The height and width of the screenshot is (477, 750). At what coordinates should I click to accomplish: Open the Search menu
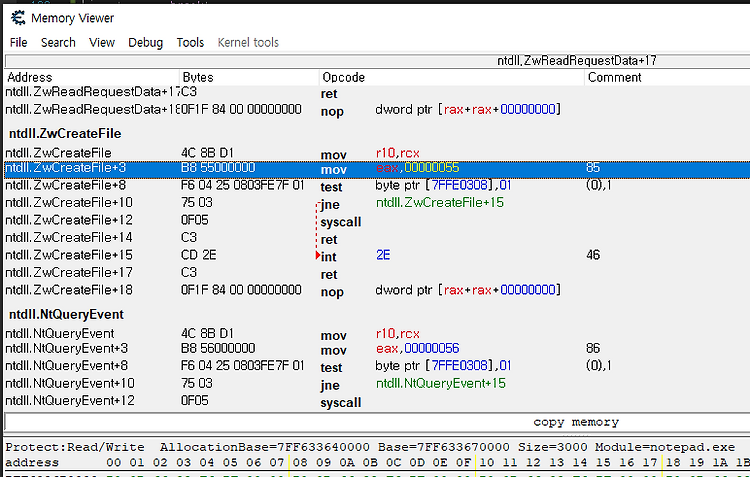pyautogui.click(x=58, y=43)
